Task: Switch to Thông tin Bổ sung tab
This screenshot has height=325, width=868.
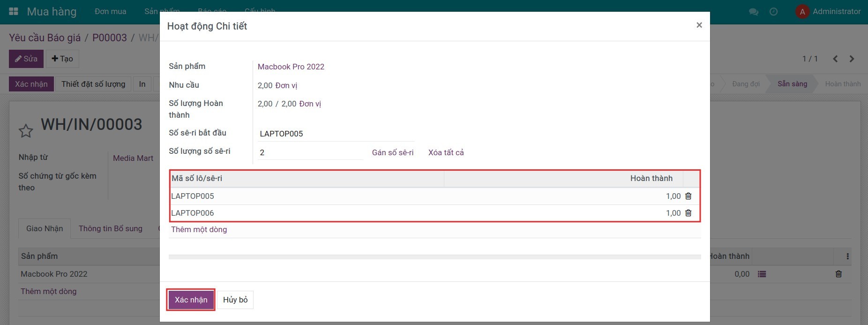Action: point(111,228)
